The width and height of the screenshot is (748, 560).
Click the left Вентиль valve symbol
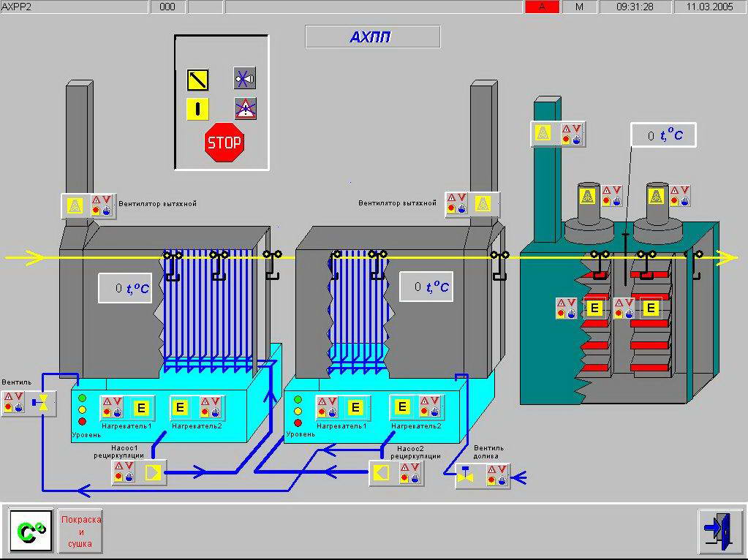pos(45,402)
